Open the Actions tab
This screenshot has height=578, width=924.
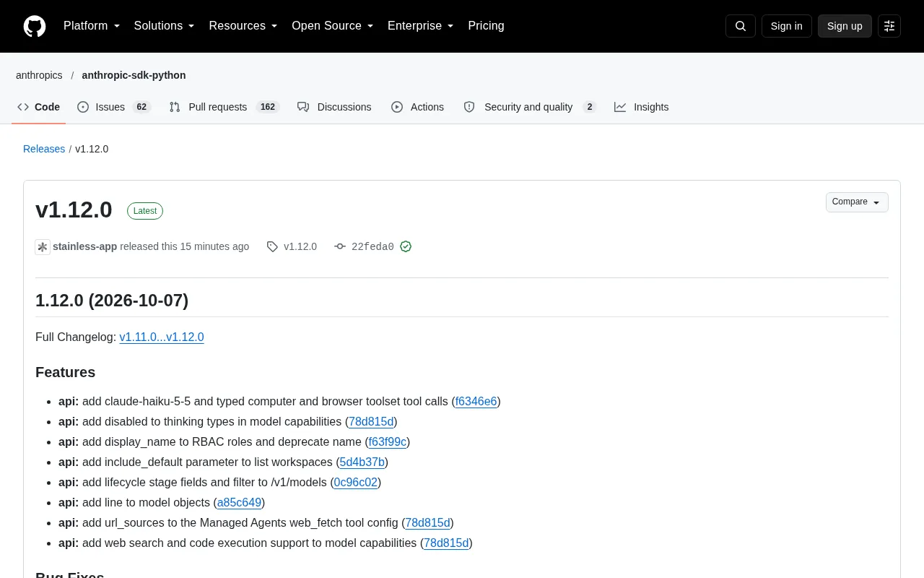pyautogui.click(x=417, y=107)
